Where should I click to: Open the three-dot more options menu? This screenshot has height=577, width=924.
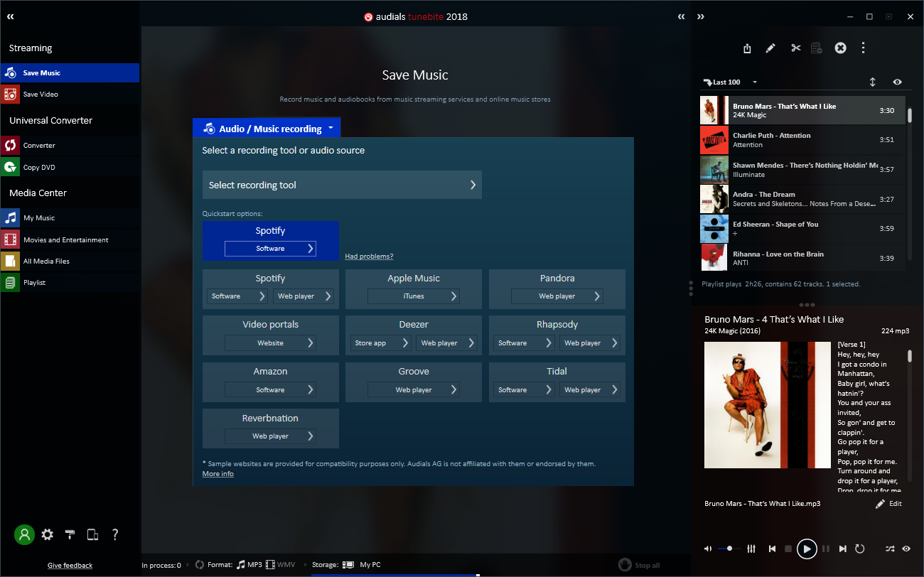tap(863, 48)
